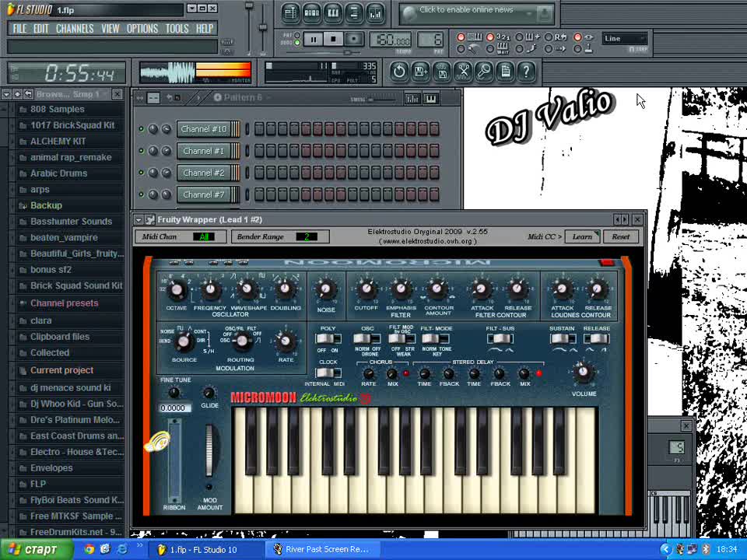This screenshot has height=560, width=747.
Task: Click the browser up-arrow collapse icon
Action: point(17,94)
